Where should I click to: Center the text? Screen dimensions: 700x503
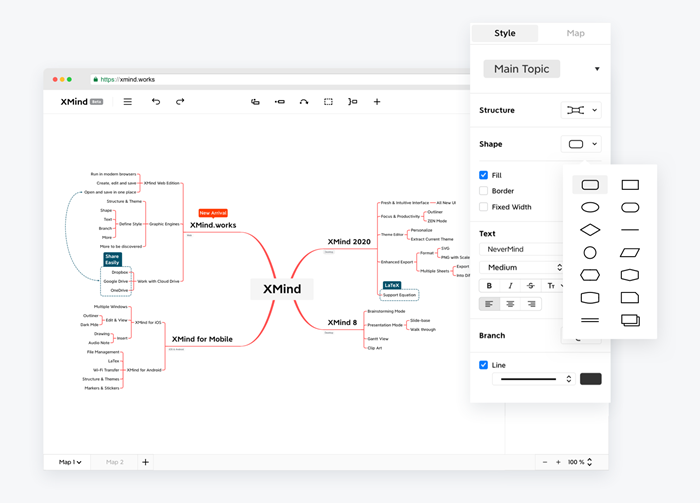[510, 304]
